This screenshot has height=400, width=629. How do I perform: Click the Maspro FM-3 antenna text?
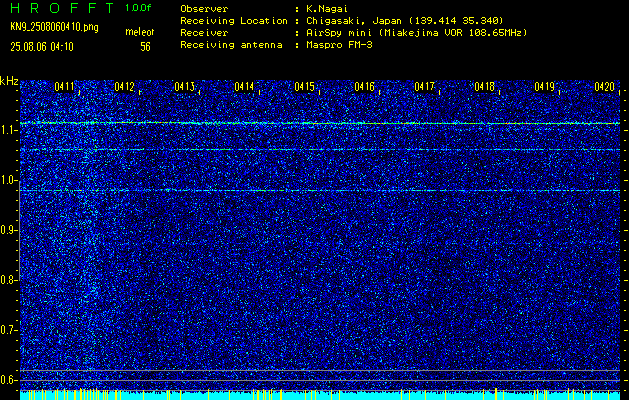[x=339, y=45]
